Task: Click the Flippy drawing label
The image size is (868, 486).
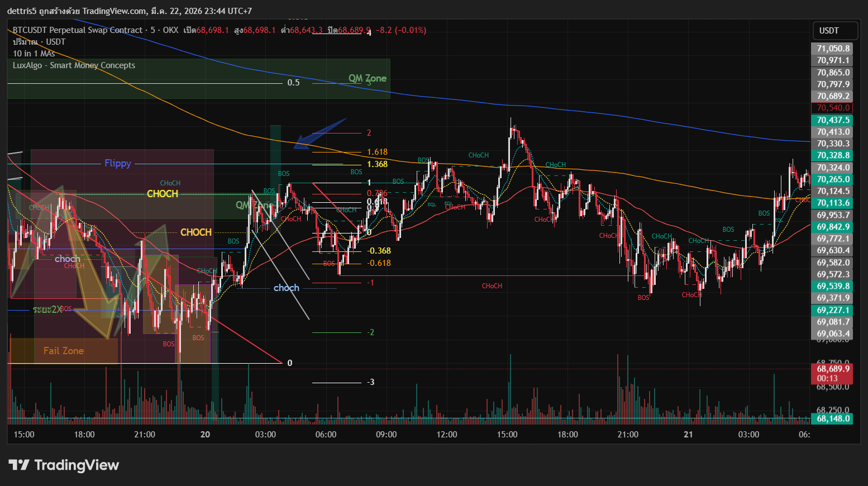Action: coord(118,163)
